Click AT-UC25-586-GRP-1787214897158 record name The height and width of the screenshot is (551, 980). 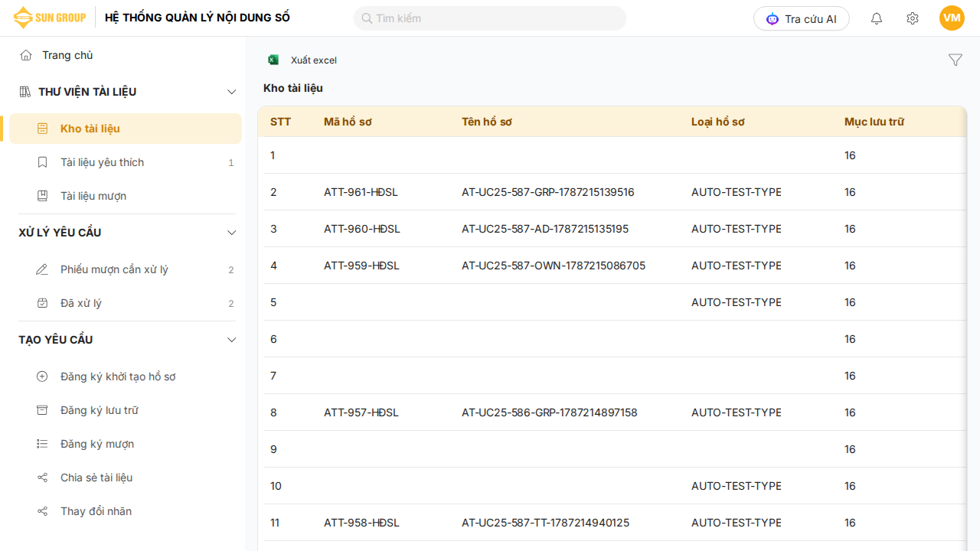pos(550,412)
